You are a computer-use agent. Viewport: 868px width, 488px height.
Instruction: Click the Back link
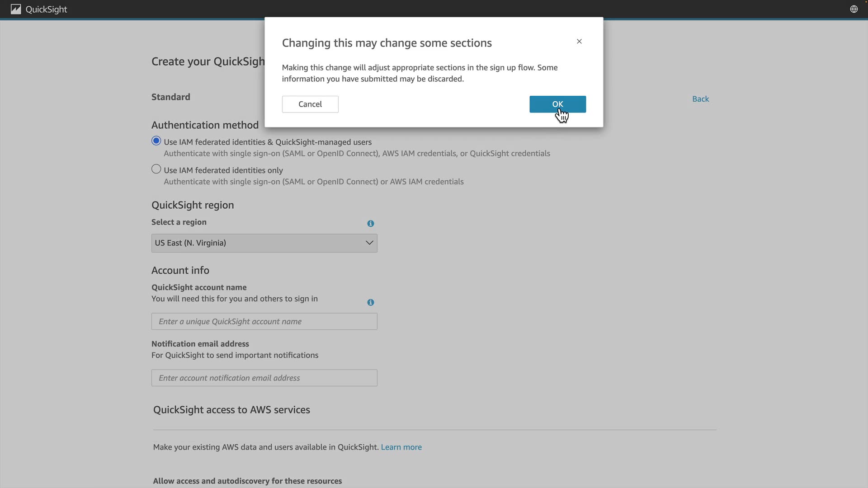[x=700, y=99]
